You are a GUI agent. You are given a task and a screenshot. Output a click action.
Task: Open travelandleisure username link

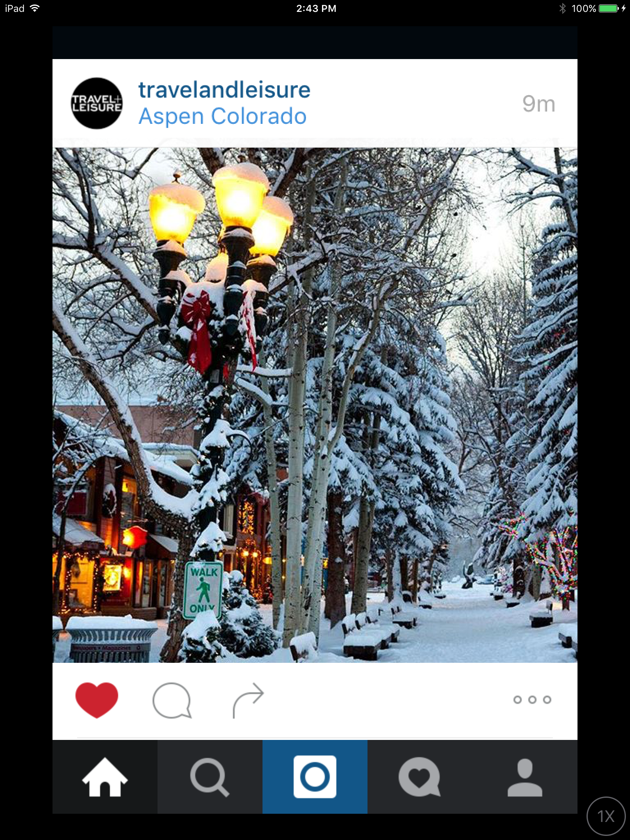click(x=224, y=90)
